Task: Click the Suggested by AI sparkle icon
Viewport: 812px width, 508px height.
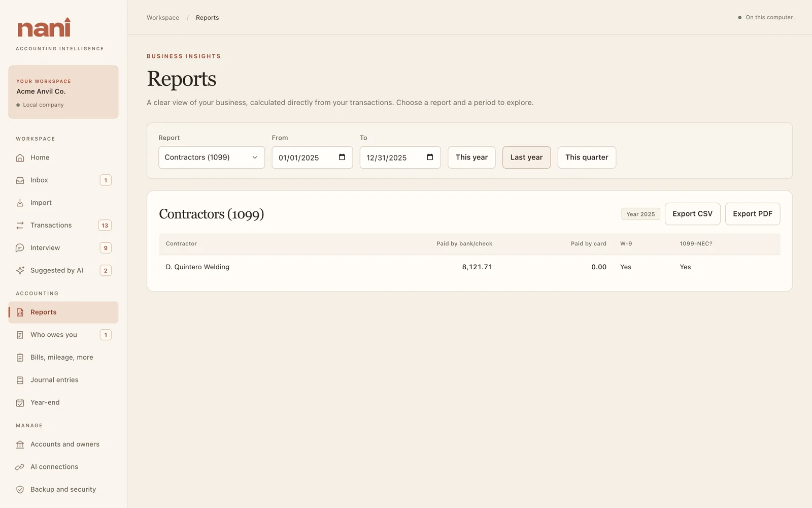Action: click(20, 271)
